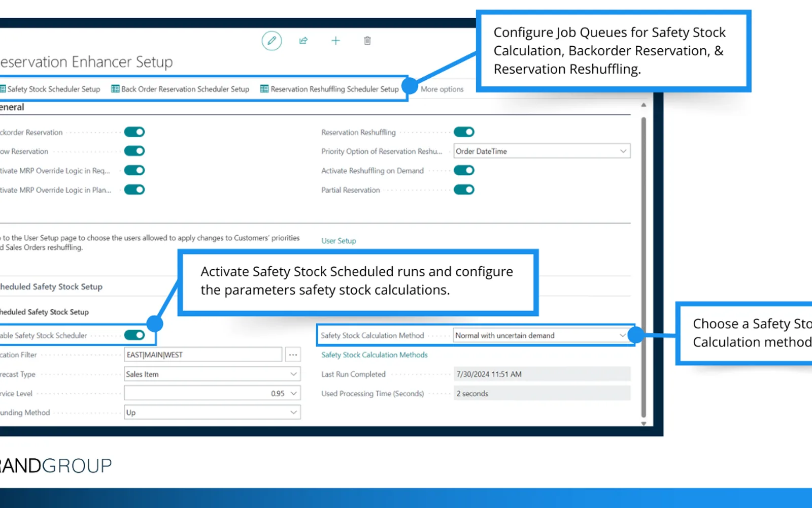Toggle MRP Override Logic in Req. switch
The width and height of the screenshot is (812, 508).
pos(134,170)
